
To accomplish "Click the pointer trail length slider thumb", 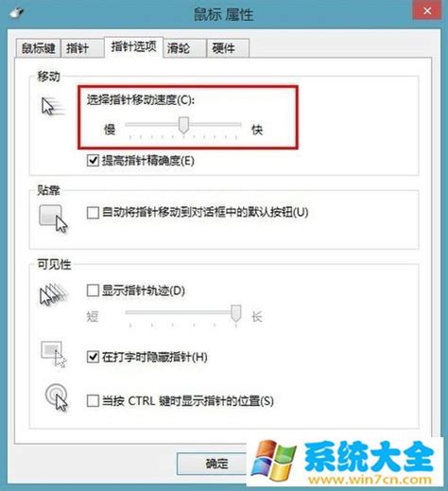I will [x=236, y=313].
